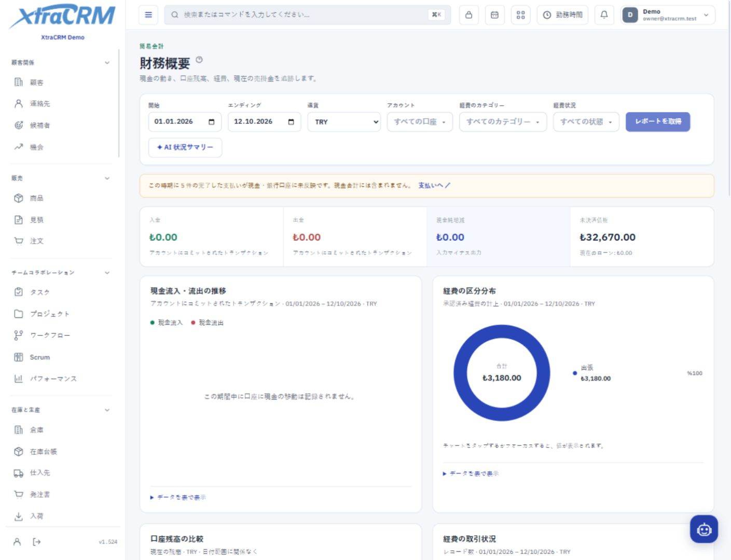Open the すべてのカテゴリー dropdown
731x560 pixels.
pyautogui.click(x=503, y=122)
